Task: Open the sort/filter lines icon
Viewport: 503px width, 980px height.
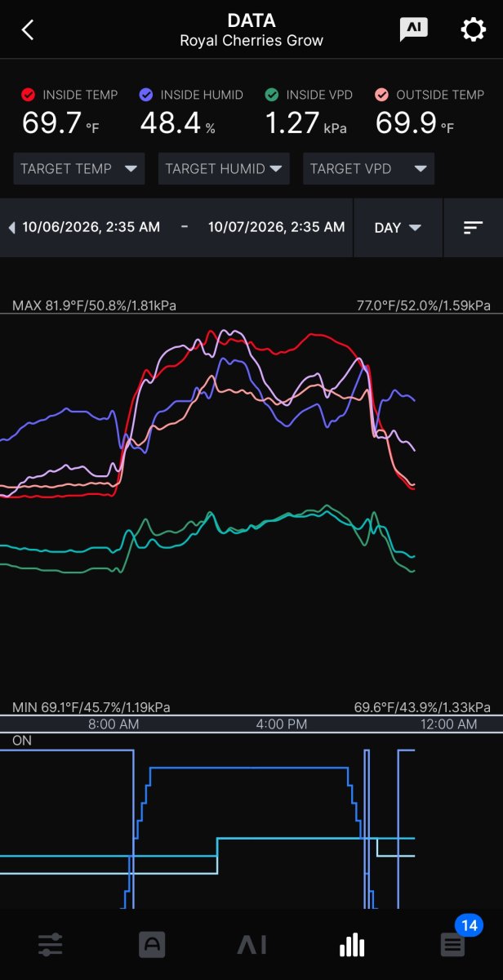Action: point(473,228)
